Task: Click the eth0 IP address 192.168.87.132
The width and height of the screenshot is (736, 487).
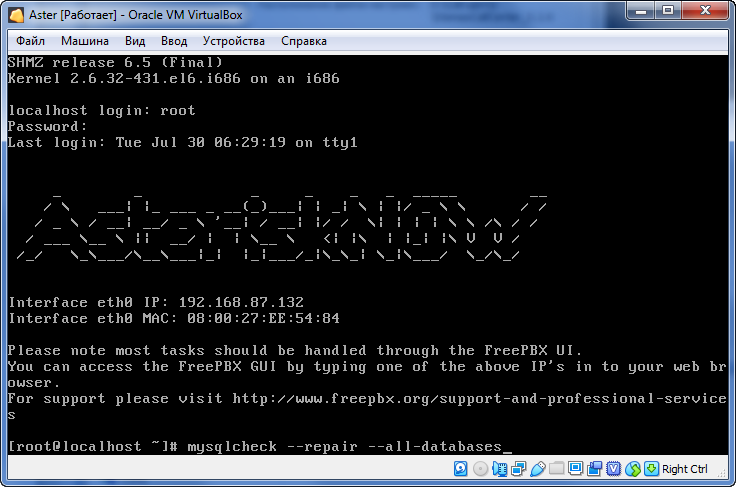Action: [x=241, y=303]
